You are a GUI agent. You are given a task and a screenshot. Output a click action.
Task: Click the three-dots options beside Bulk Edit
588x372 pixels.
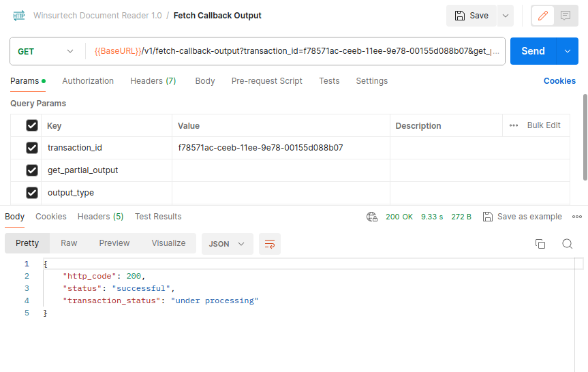click(513, 125)
